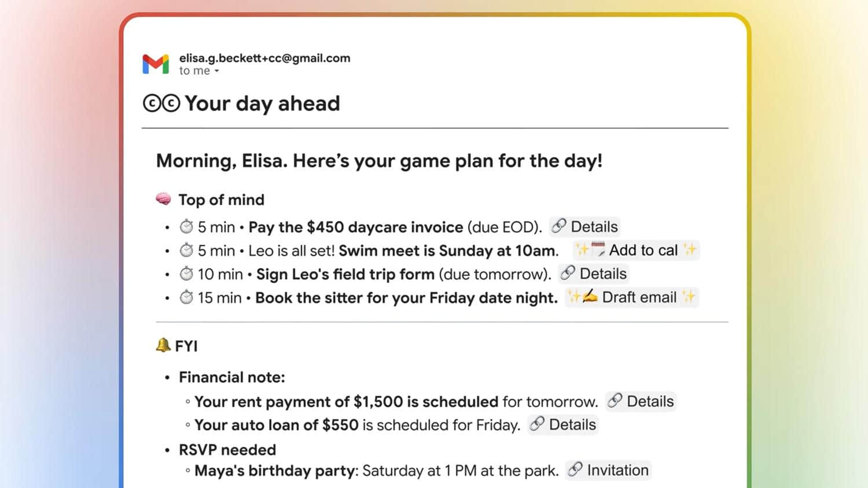
Task: Click the CC logo beside Your day ahead
Action: 161,103
